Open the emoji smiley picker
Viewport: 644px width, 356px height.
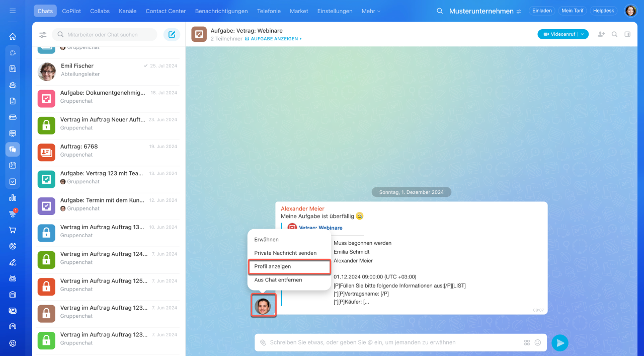click(537, 342)
